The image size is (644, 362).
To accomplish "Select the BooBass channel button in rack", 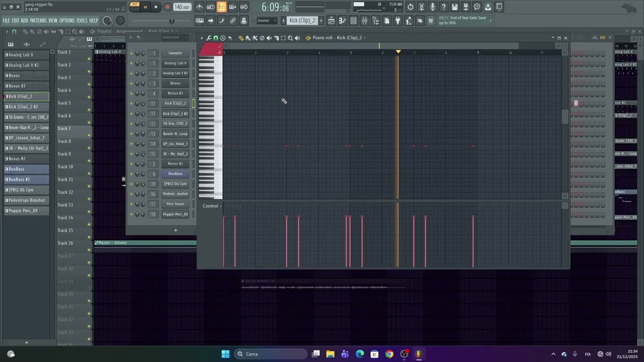I will pos(175,174).
